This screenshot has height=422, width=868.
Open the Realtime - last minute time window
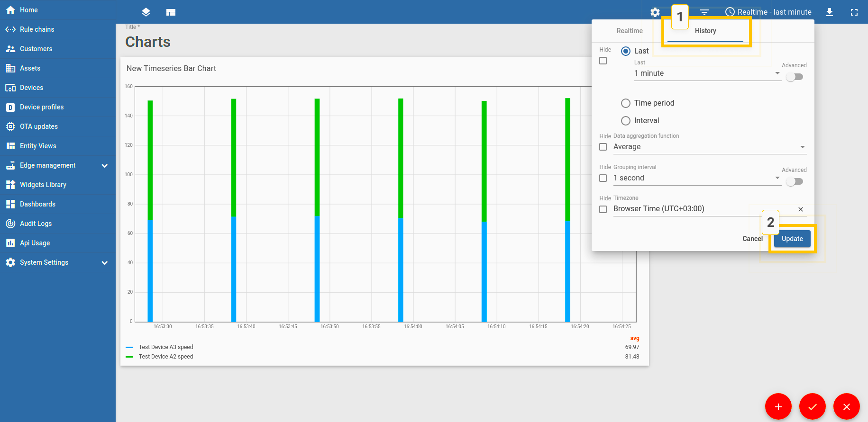768,12
